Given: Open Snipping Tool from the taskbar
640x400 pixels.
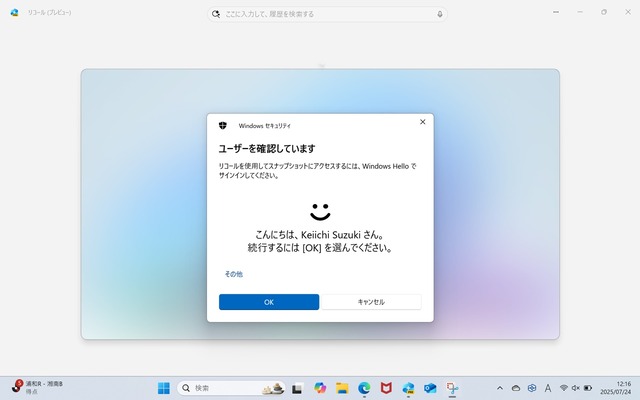Looking at the screenshot, I should (x=452, y=388).
